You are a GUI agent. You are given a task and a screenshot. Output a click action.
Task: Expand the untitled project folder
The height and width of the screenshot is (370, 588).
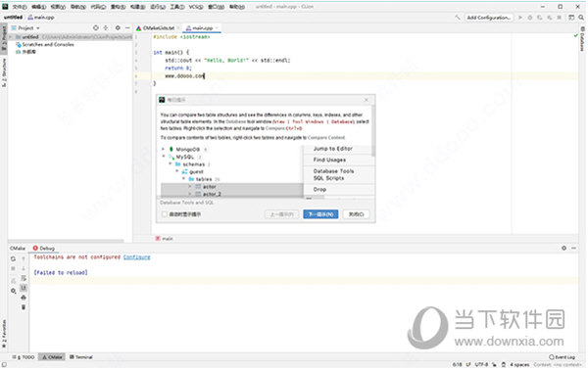point(11,37)
